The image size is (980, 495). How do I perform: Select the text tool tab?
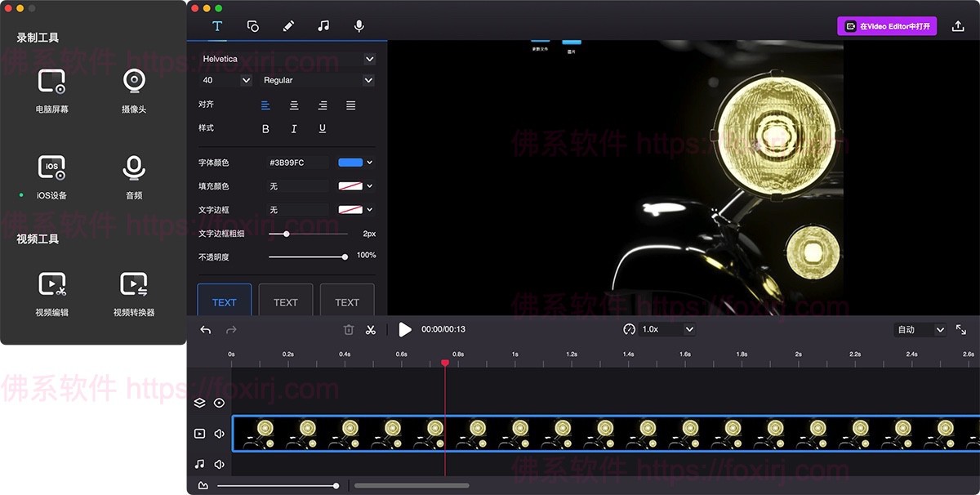tap(217, 25)
